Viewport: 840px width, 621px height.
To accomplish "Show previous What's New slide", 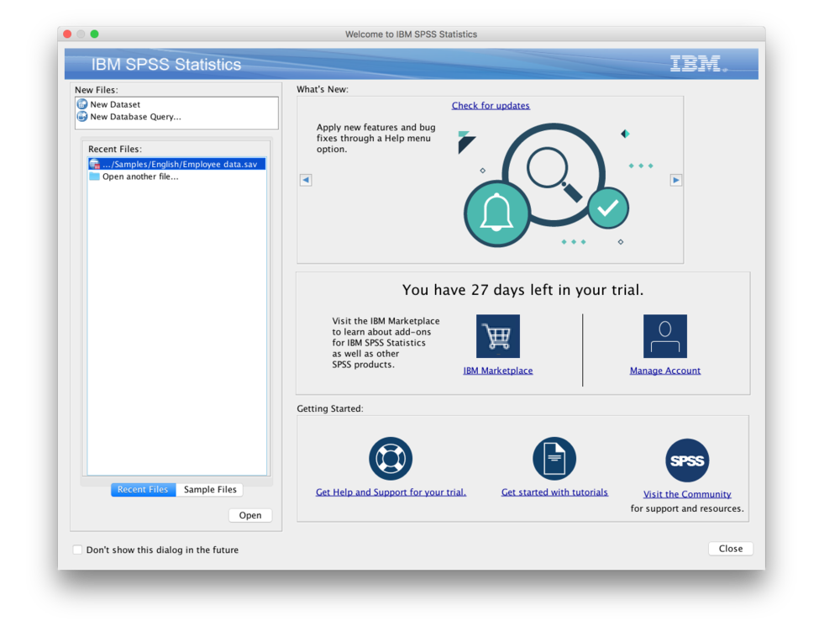I will coord(306,180).
